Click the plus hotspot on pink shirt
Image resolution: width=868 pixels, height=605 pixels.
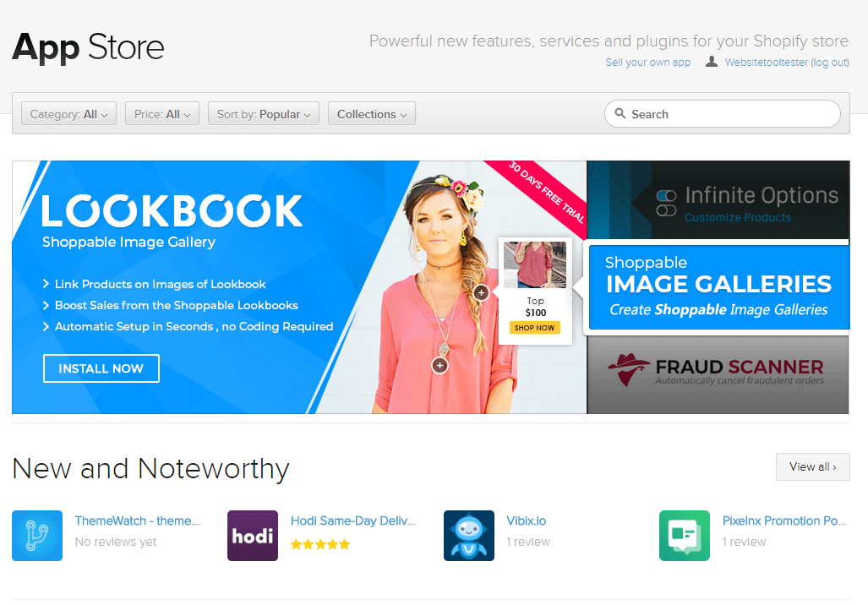(x=439, y=365)
